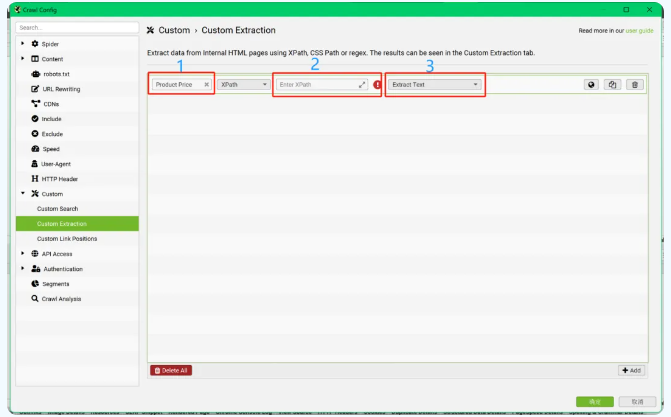Expand the Spider tree section
Viewport: 671px width, 417px height.
[x=23, y=44]
